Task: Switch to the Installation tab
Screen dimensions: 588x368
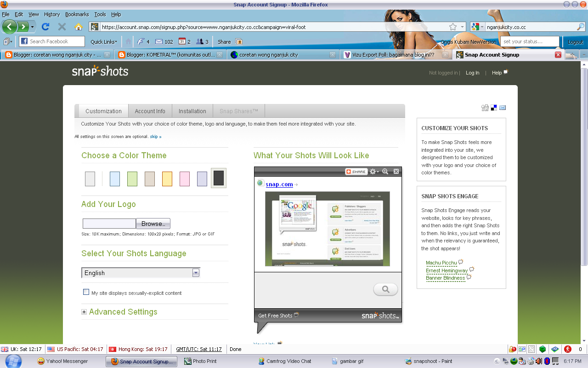Action: click(x=192, y=111)
